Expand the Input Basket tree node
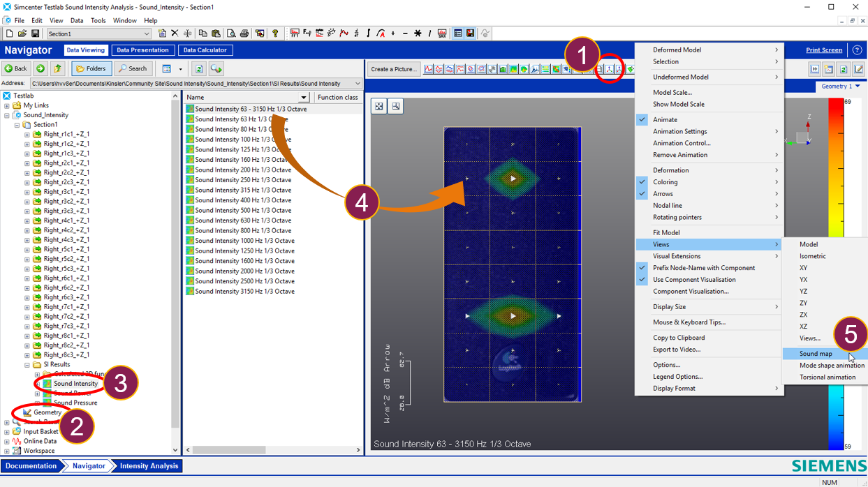The image size is (868, 487). pyautogui.click(x=7, y=432)
